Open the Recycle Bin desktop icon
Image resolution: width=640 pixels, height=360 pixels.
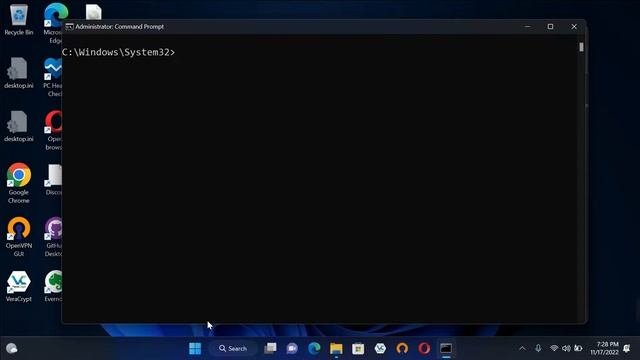coord(18,20)
